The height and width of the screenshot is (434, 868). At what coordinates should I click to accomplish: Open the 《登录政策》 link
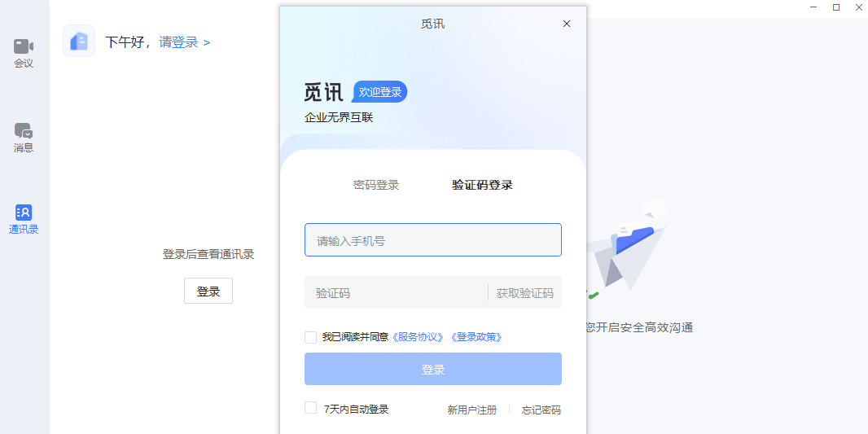tap(476, 337)
